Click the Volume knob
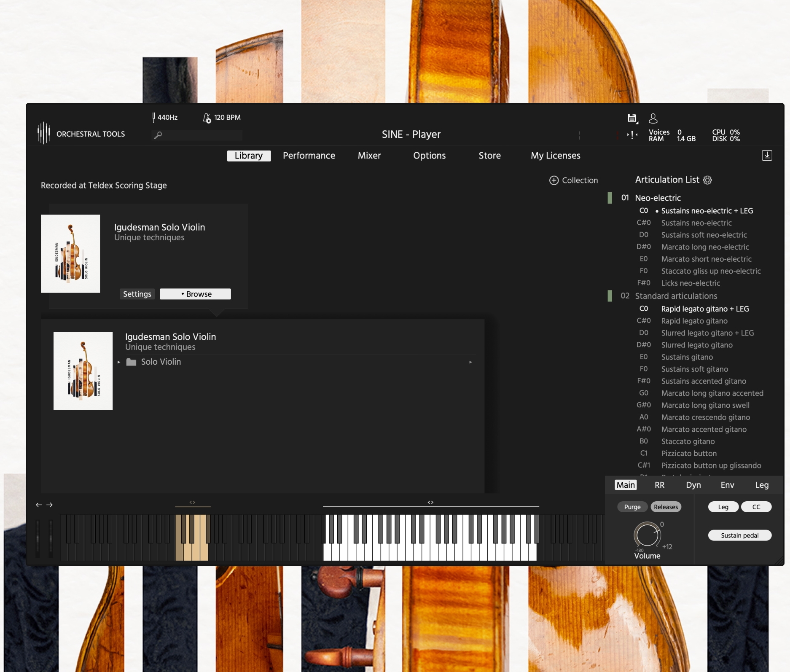Image resolution: width=790 pixels, height=672 pixels. point(647,535)
